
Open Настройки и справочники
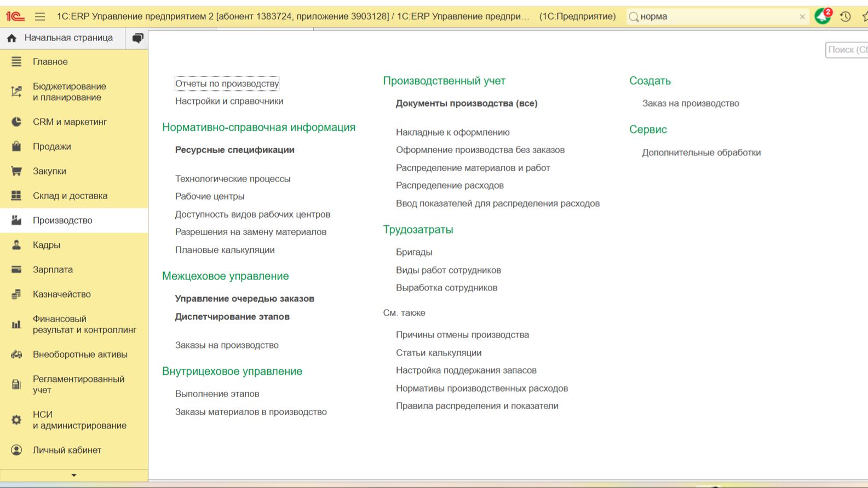point(229,101)
